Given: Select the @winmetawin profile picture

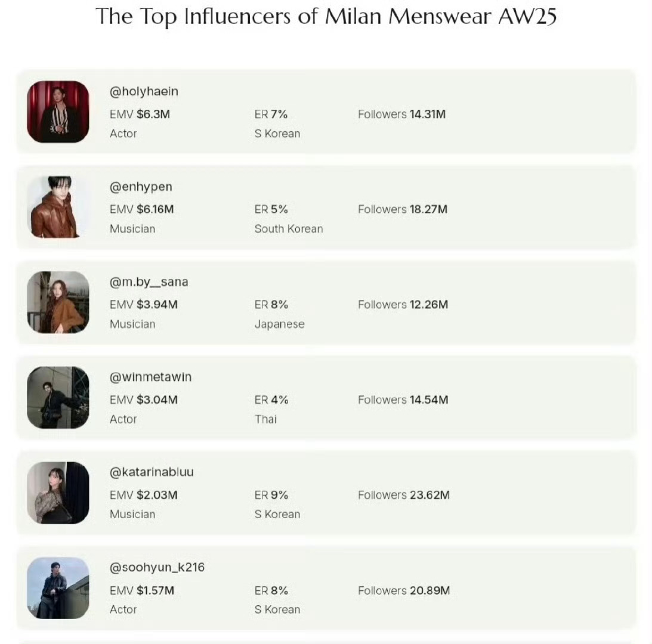Looking at the screenshot, I should tap(58, 398).
